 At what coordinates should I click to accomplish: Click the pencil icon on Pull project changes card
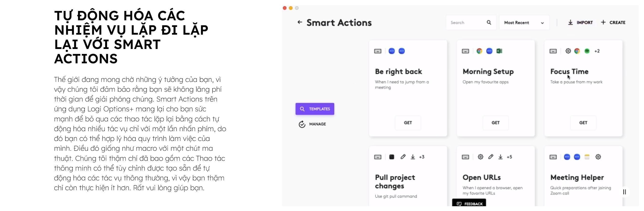(403, 157)
